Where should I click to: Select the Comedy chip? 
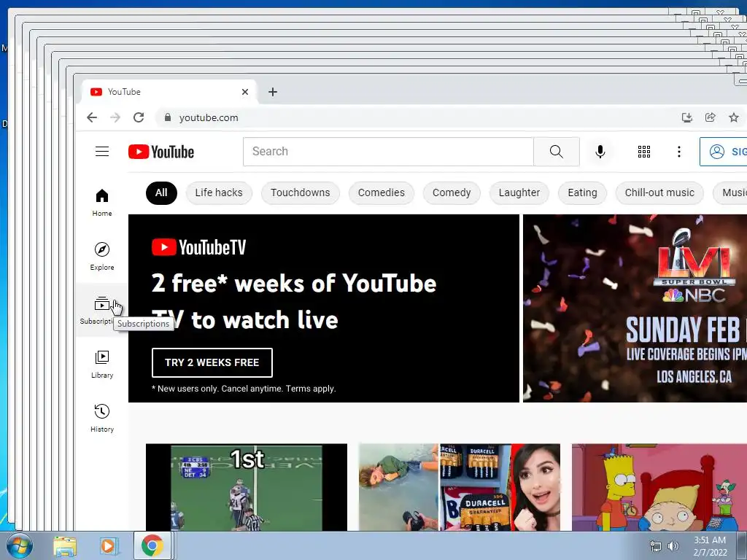[452, 192]
